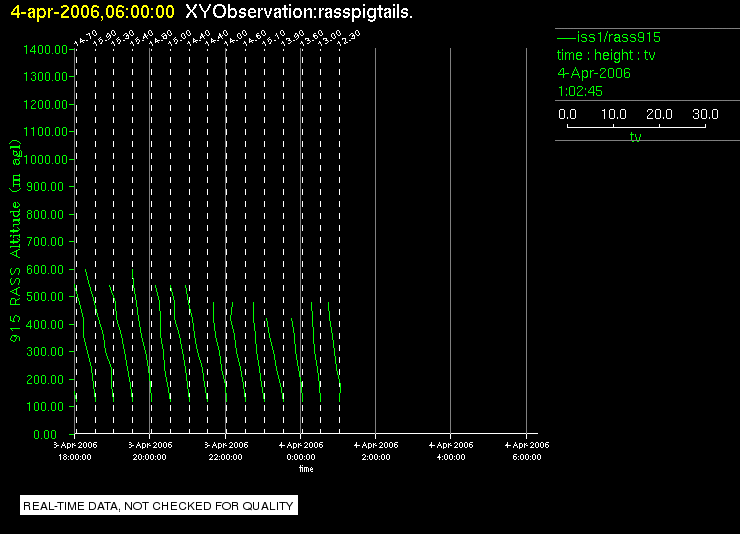Click the legend entry iss1/rass915
The height and width of the screenshot is (534, 740).
pos(618,37)
